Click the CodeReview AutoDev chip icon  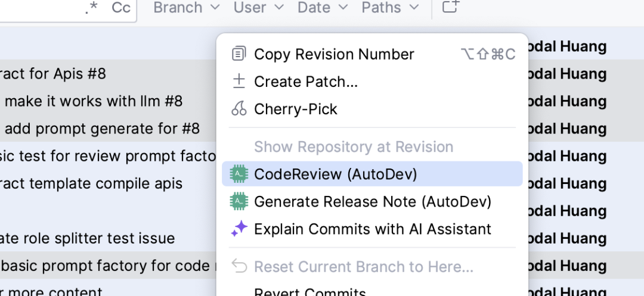click(x=239, y=175)
